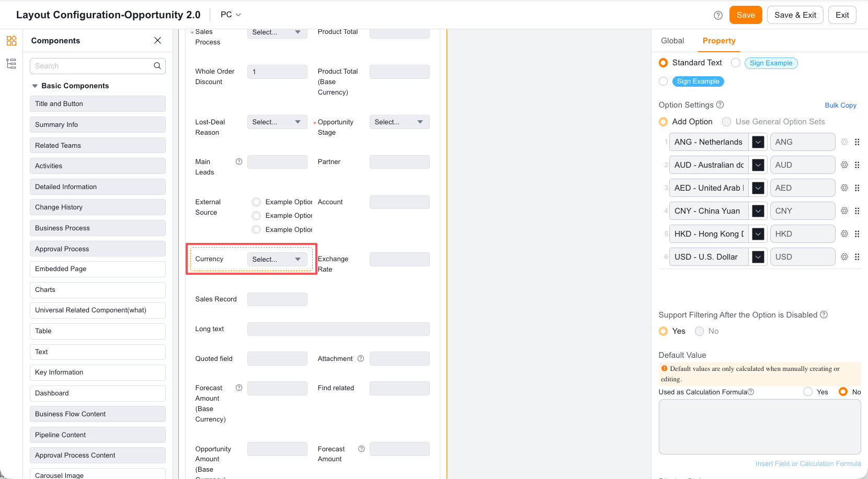This screenshot has height=479, width=868.
Task: Collapse the Basic Components section
Action: [x=35, y=86]
